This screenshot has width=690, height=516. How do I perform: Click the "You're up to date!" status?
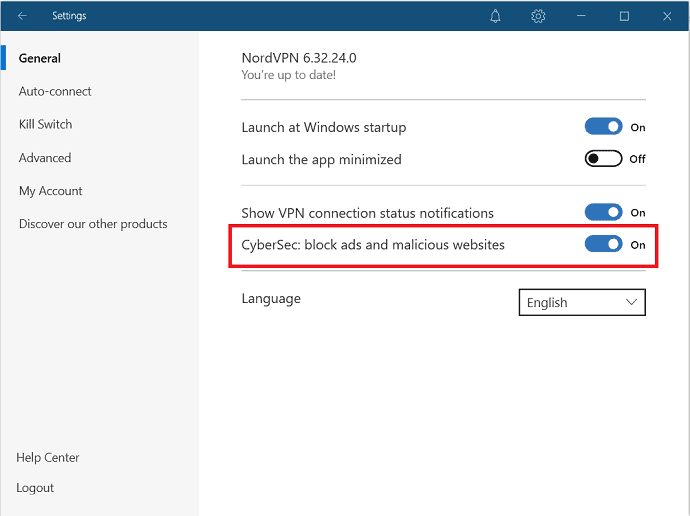pyautogui.click(x=288, y=75)
